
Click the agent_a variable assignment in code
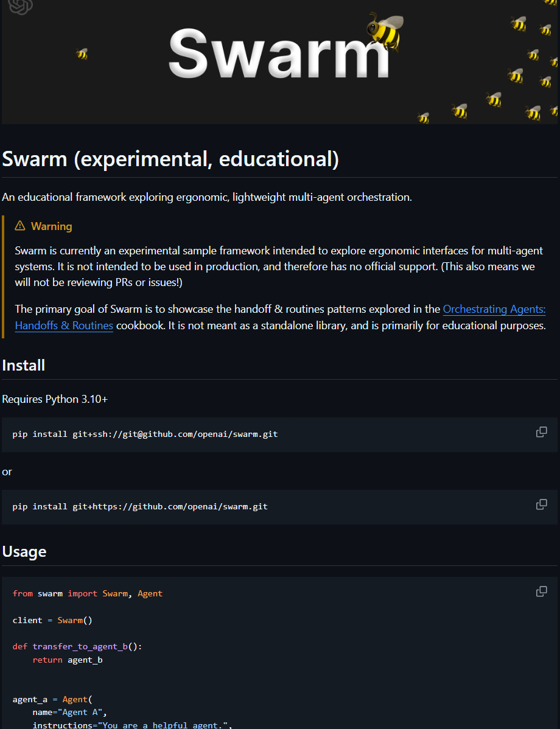click(27, 699)
